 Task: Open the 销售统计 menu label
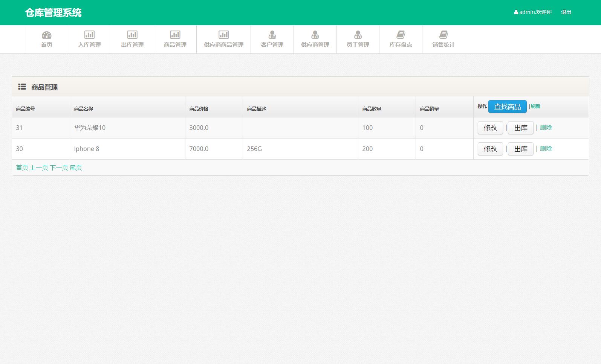pyautogui.click(x=443, y=44)
